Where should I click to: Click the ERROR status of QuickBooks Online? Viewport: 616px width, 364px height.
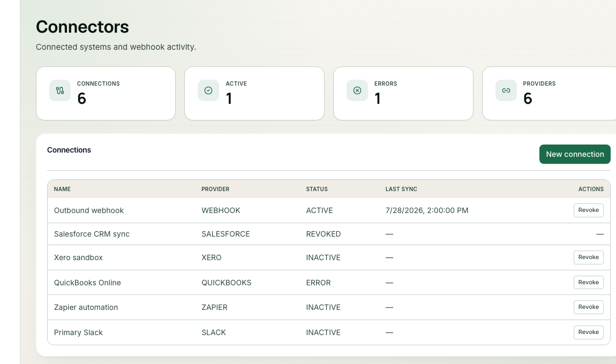[x=318, y=283]
